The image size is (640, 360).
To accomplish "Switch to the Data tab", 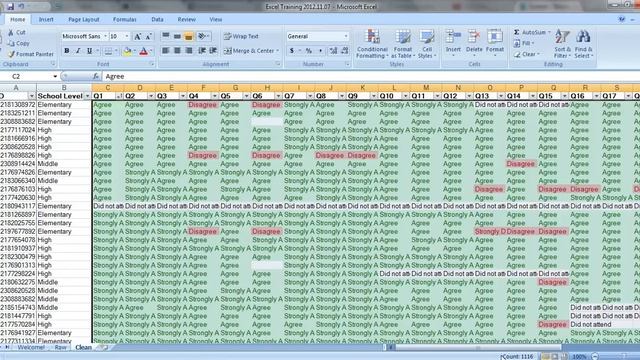I will [x=157, y=20].
